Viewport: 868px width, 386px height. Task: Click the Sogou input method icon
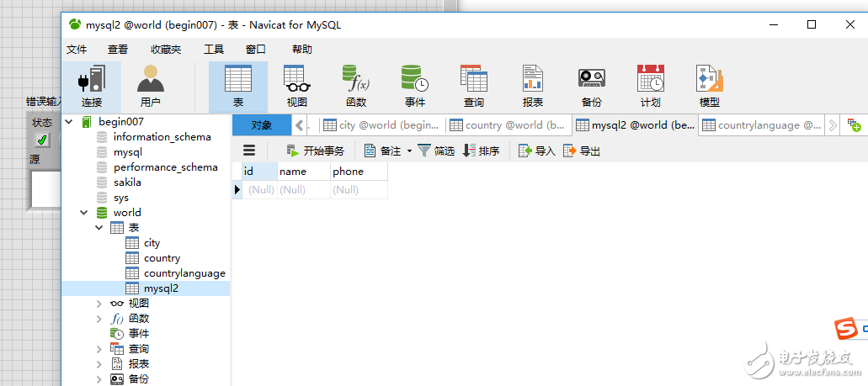coord(845,329)
